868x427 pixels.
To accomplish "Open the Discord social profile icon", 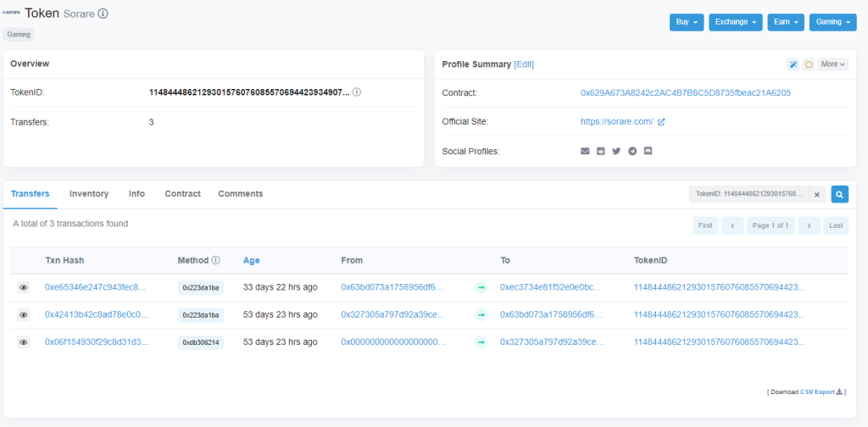I will (x=648, y=151).
